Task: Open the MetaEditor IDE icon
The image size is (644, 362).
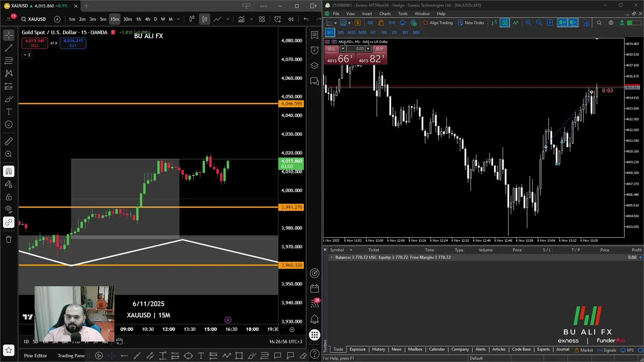Action: point(371,23)
